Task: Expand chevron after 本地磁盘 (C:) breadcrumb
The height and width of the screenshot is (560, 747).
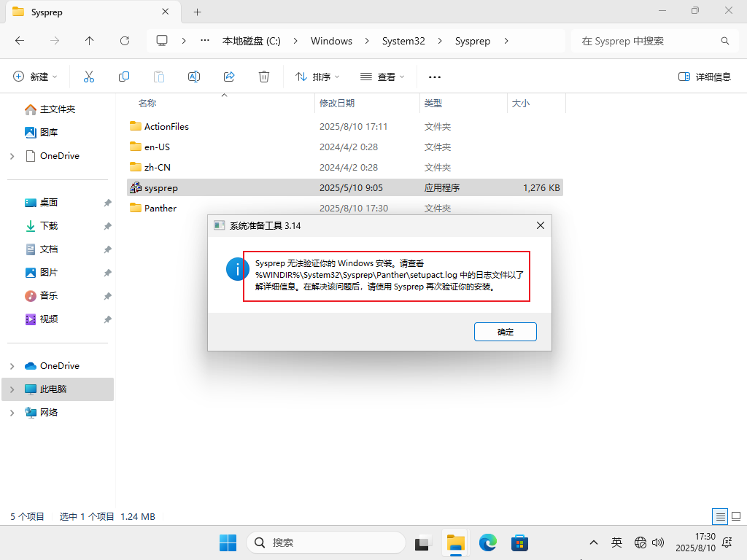Action: point(295,41)
